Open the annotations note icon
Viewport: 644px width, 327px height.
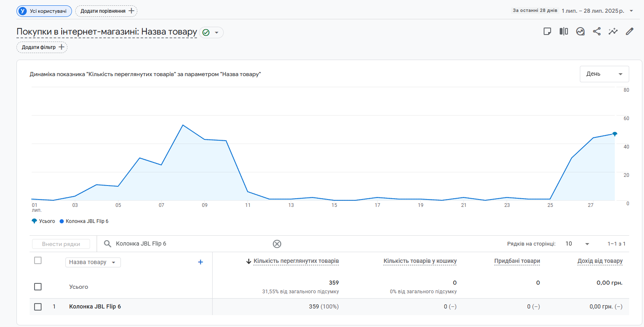coord(547,31)
